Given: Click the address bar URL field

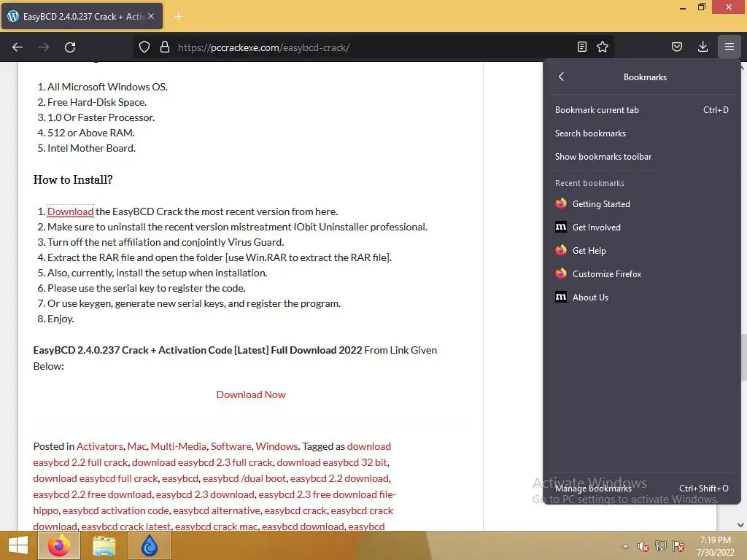Looking at the screenshot, I should pos(374,47).
